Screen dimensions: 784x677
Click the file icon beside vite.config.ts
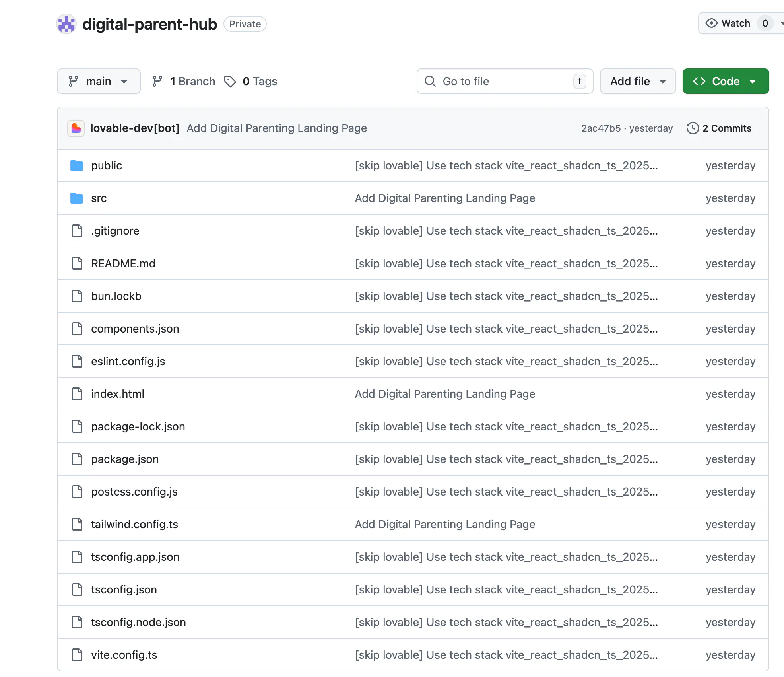(x=77, y=655)
